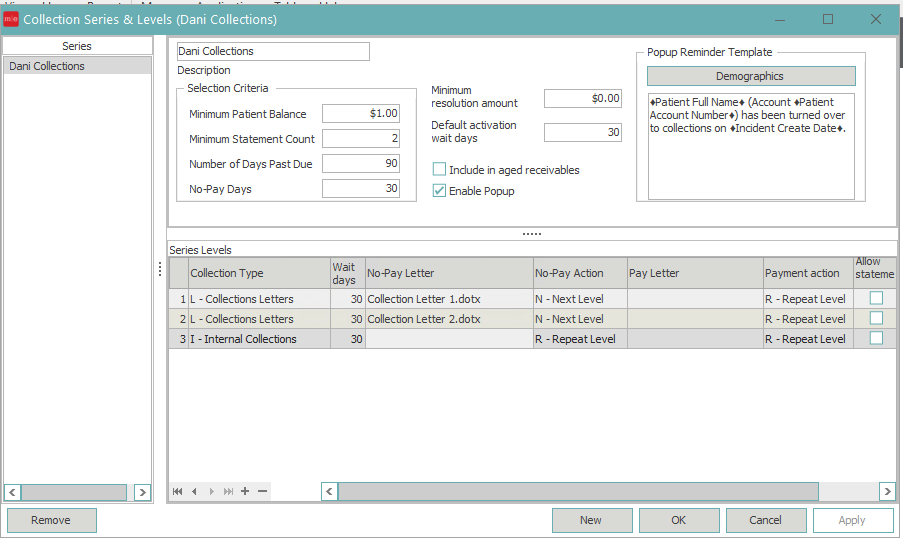
Task: Click the Demographics button
Action: click(x=750, y=76)
